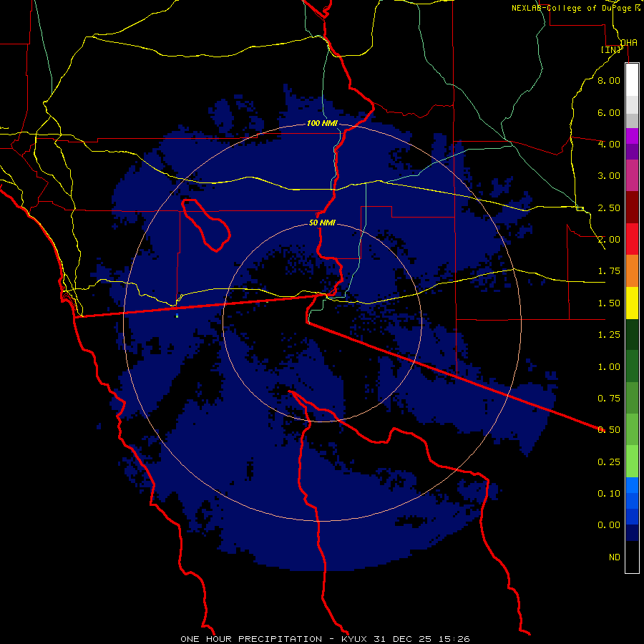Image resolution: width=644 pixels, height=644 pixels.
Task: Pick the darkest green swatch near 1.25
Action: pyautogui.click(x=632, y=334)
